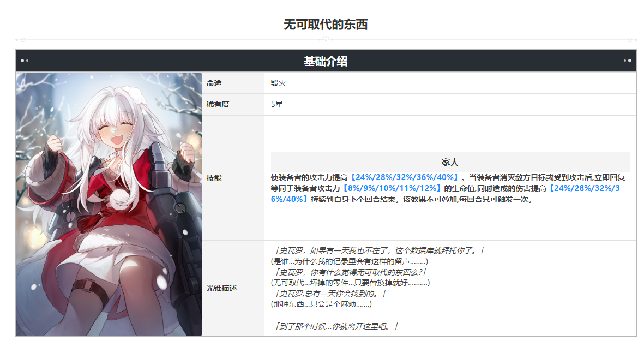The width and height of the screenshot is (644, 341).
Task: Click the 光锥描述 row label
Action: (222, 288)
